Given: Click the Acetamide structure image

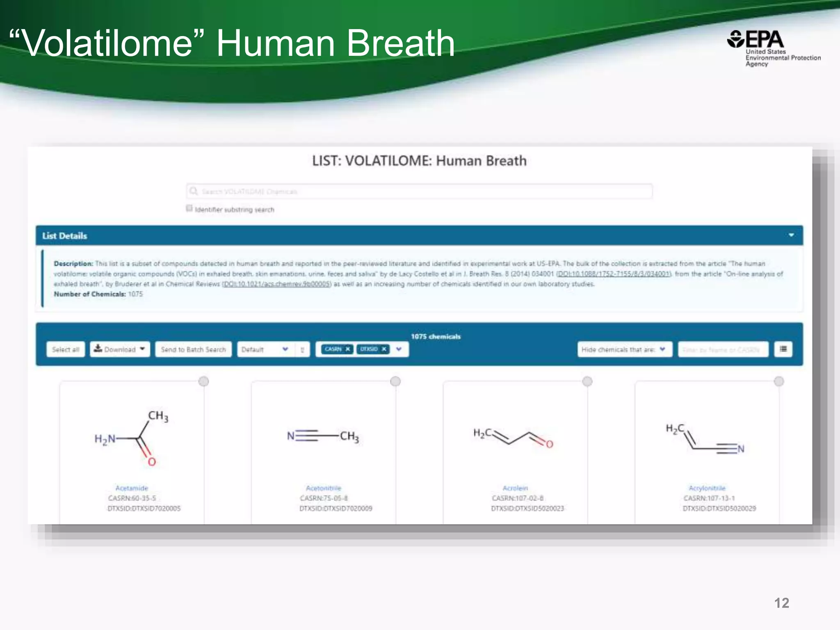Looking at the screenshot, I should 132,438.
